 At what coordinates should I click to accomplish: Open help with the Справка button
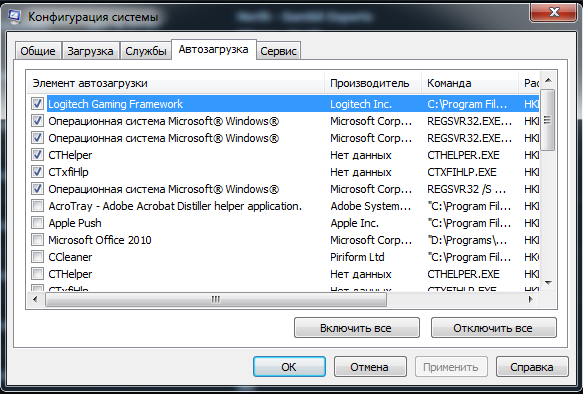(532, 367)
